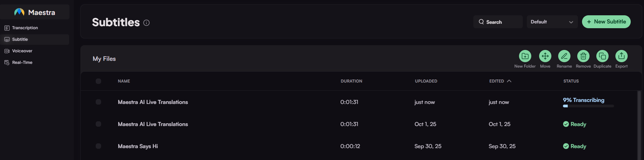Image resolution: width=644 pixels, height=160 pixels.
Task: Click the Move files icon
Action: (x=545, y=56)
